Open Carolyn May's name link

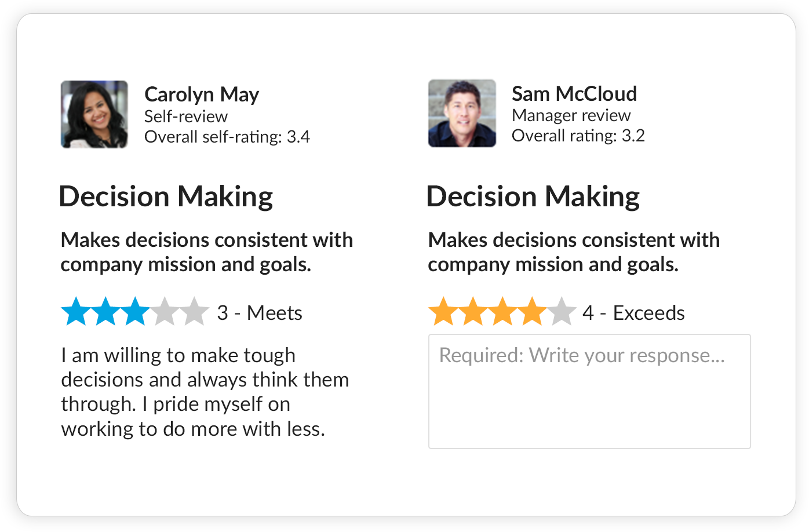click(202, 94)
